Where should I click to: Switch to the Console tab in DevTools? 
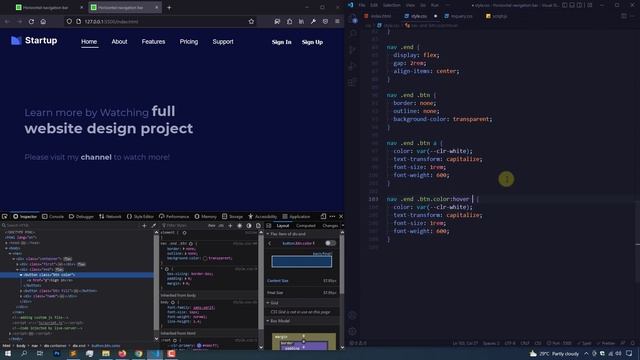click(53, 216)
